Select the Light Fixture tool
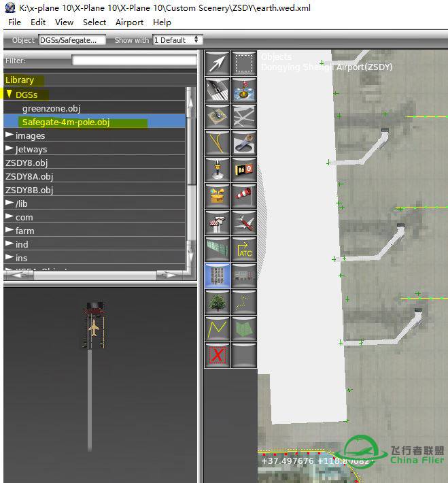Viewport: 448px width, 483px height. coord(218,169)
